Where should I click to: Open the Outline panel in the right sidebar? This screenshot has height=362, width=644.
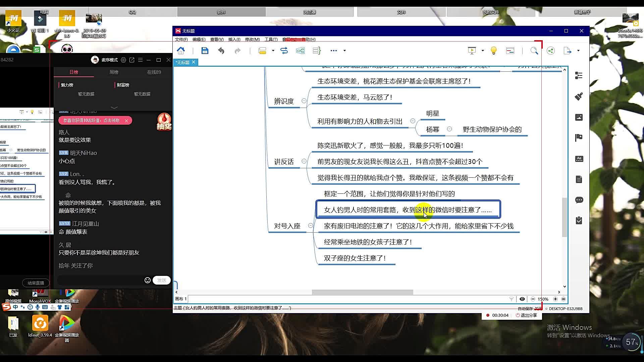tap(579, 76)
